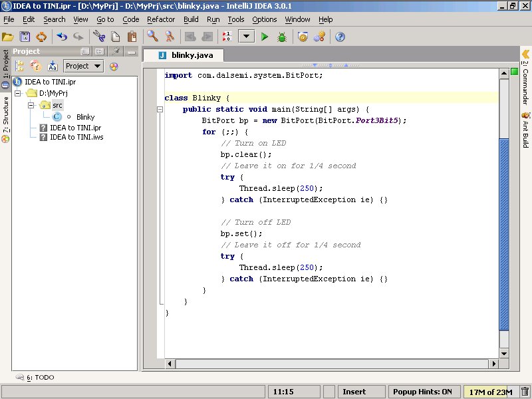Click the Find magnifier icon
The image size is (532, 399).
(x=152, y=37)
